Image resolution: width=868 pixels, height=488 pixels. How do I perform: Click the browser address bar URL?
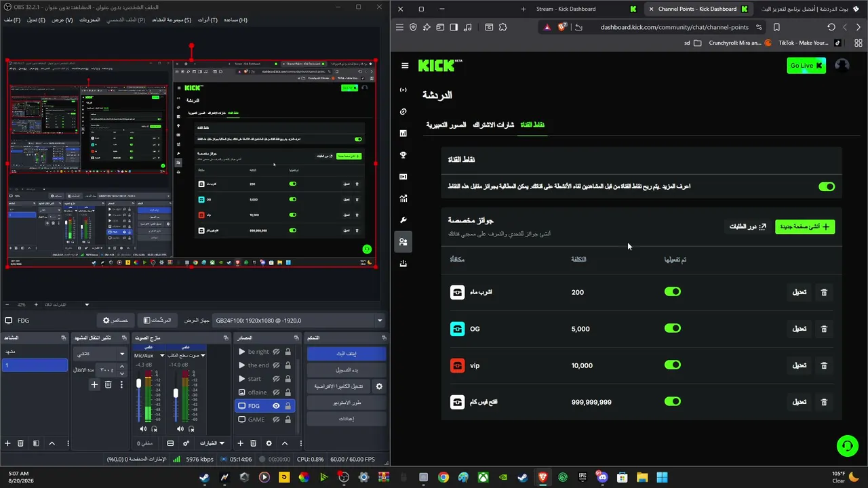pos(674,27)
